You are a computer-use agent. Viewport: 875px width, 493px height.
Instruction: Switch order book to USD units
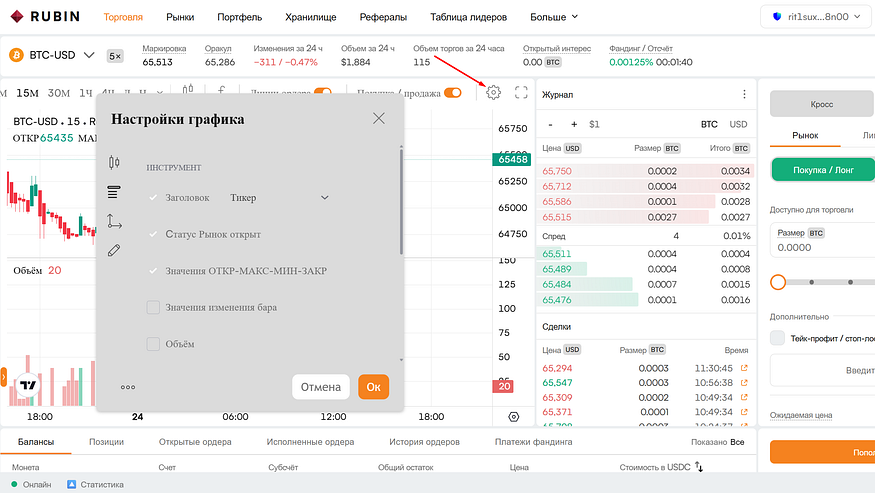[738, 125]
